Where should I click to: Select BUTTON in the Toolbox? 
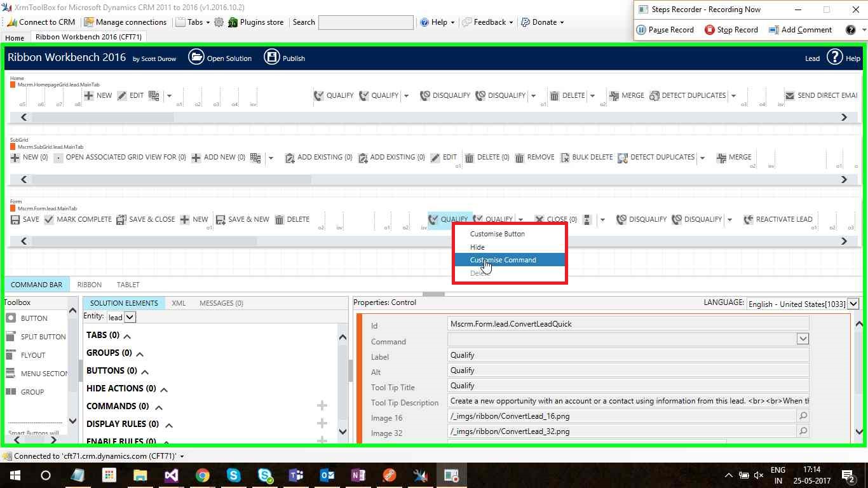click(27, 318)
